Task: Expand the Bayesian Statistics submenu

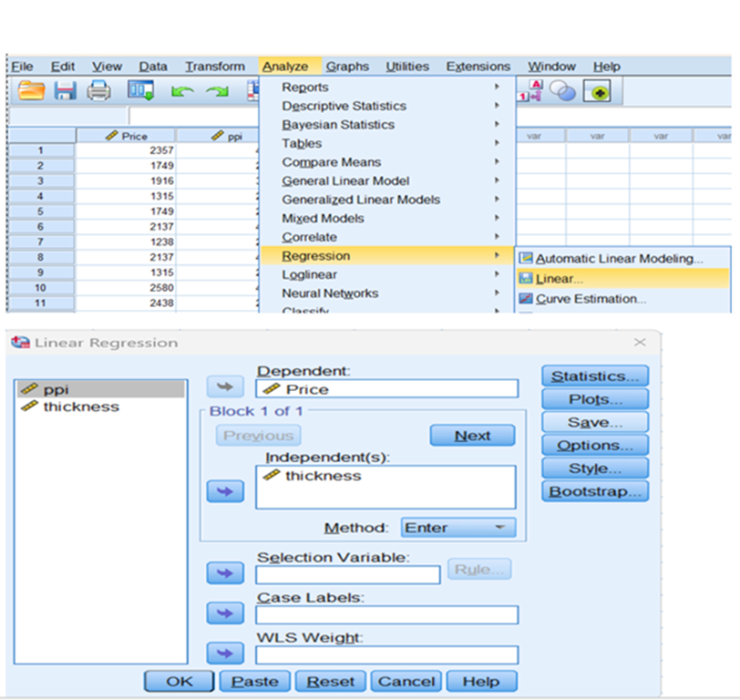Action: coord(387,125)
